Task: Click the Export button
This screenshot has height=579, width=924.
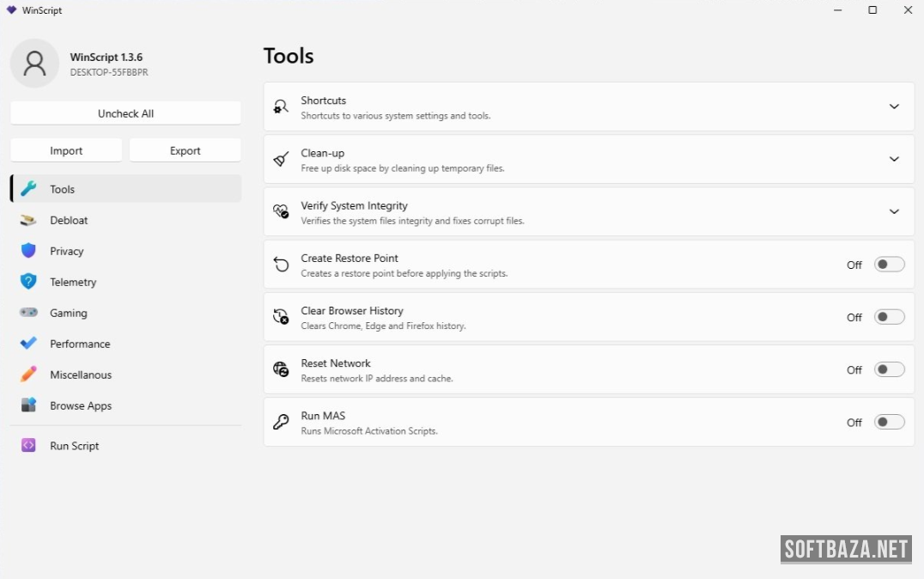Action: coord(185,150)
